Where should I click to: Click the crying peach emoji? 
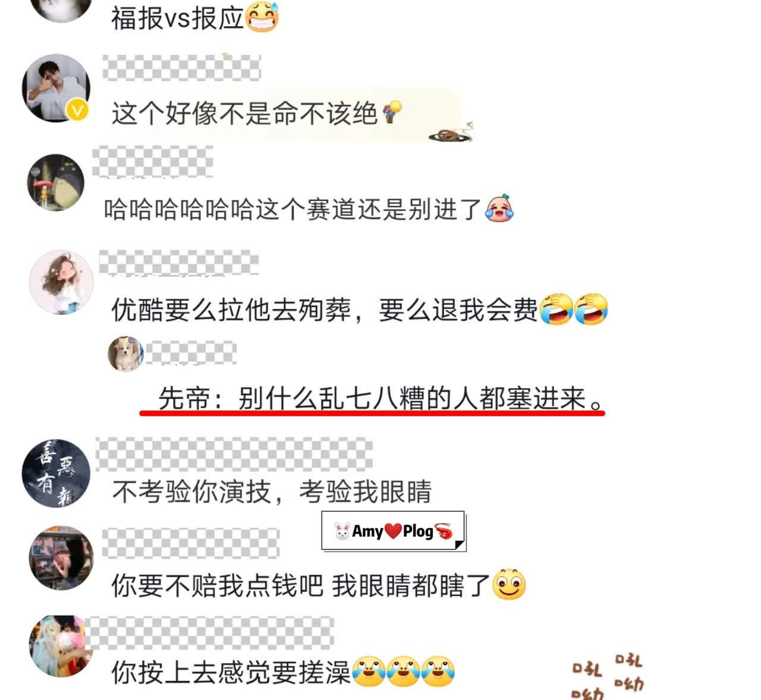[499, 208]
